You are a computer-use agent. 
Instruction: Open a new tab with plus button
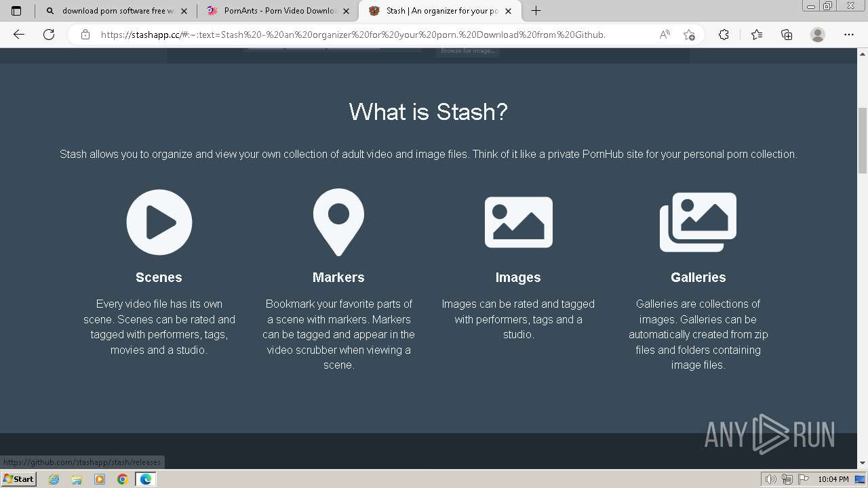536,11
